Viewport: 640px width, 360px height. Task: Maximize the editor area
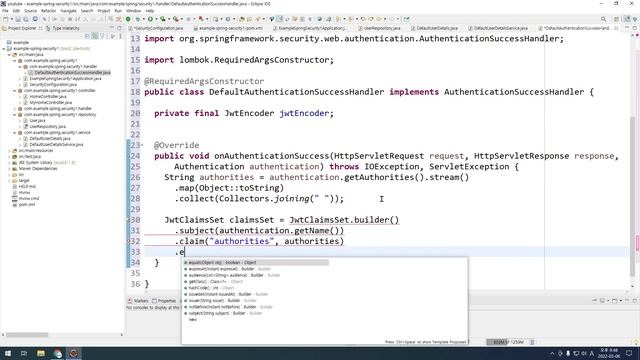coord(635,28)
